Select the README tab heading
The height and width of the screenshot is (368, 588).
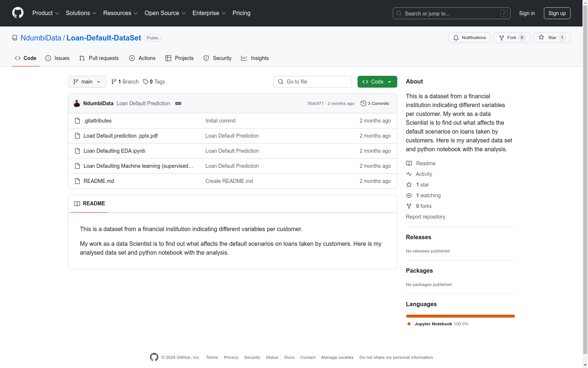click(90, 204)
